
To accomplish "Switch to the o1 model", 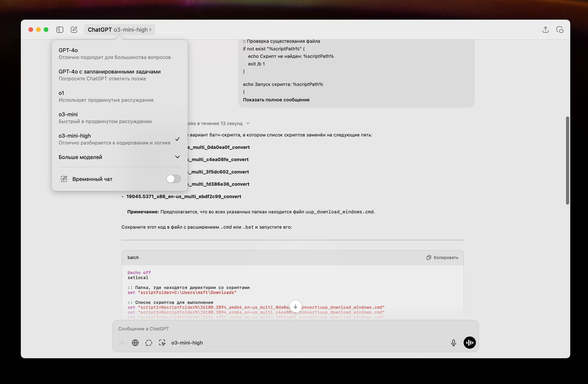I will point(120,96).
